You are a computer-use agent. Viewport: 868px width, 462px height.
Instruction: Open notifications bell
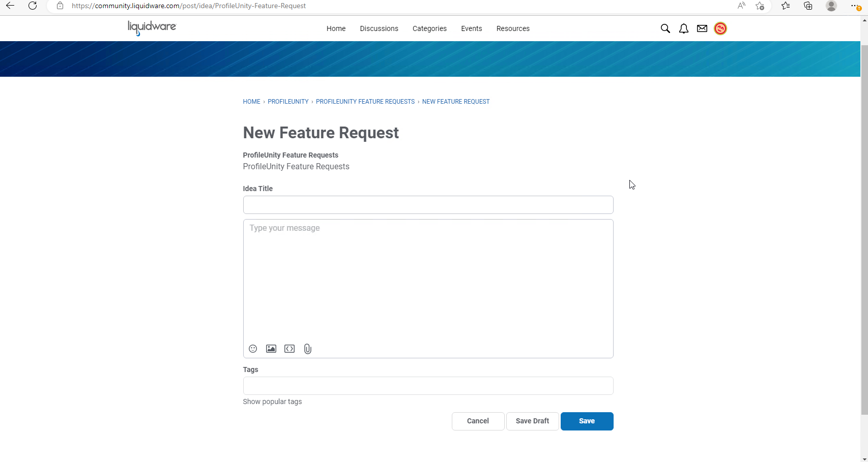click(684, 28)
